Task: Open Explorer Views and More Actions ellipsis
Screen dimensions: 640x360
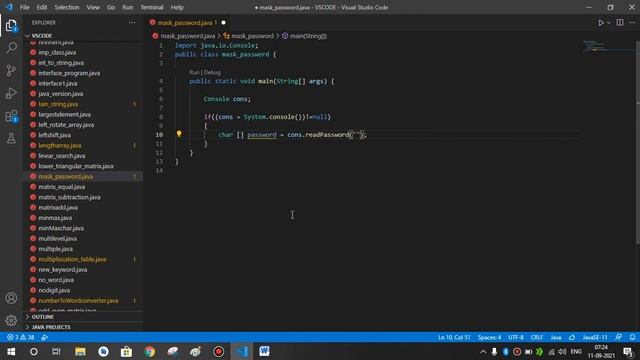Action: click(132, 23)
